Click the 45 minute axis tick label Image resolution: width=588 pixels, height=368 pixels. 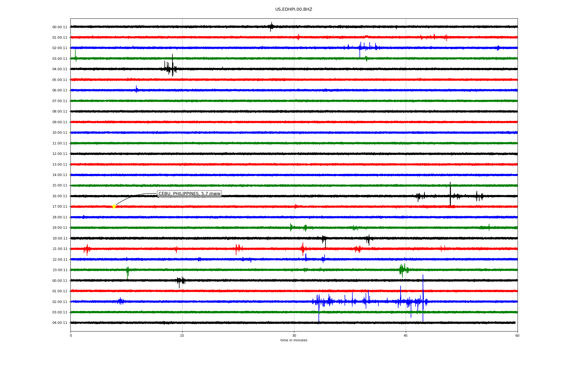[x=405, y=335]
